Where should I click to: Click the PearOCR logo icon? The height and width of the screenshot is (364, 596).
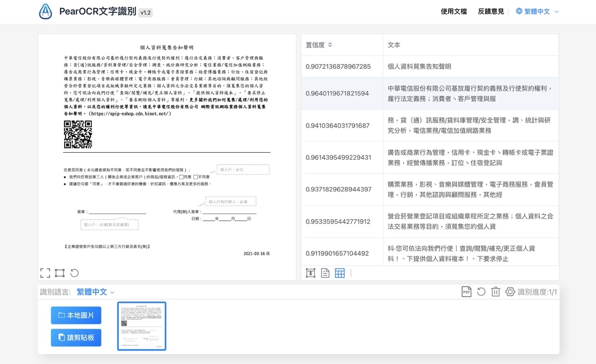click(46, 12)
